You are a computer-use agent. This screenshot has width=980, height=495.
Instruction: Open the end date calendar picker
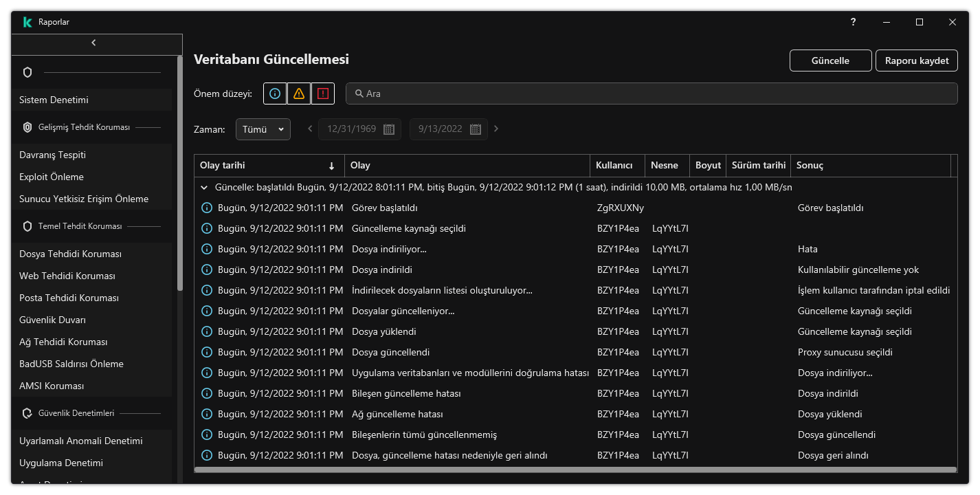475,129
